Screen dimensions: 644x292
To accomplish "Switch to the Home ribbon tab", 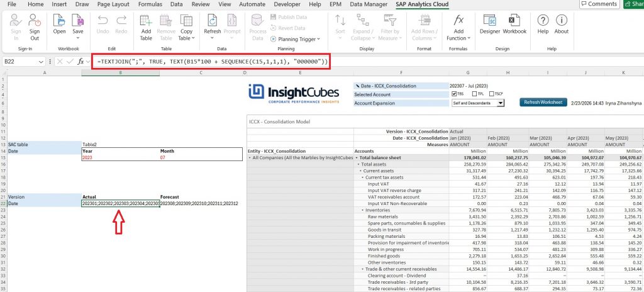I will (x=35, y=4).
